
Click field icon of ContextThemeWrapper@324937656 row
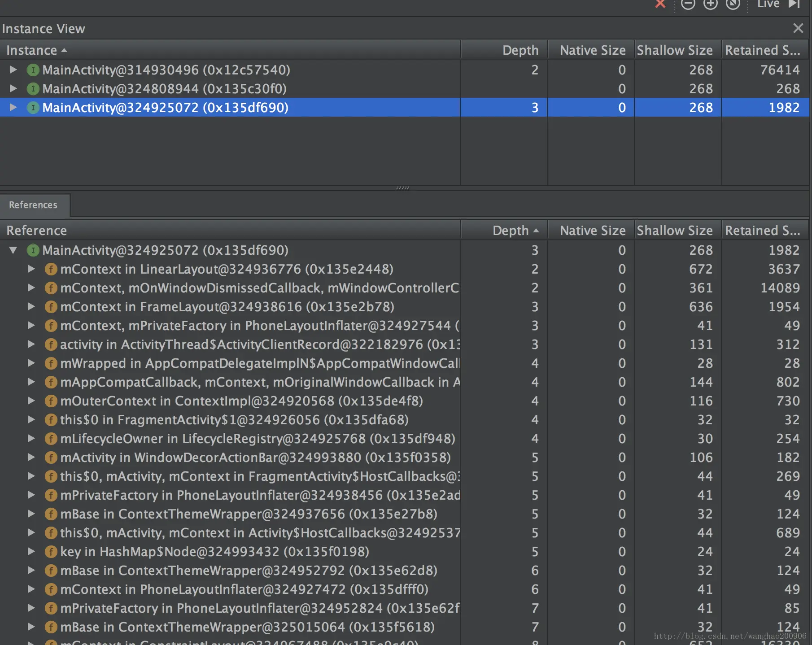click(51, 514)
